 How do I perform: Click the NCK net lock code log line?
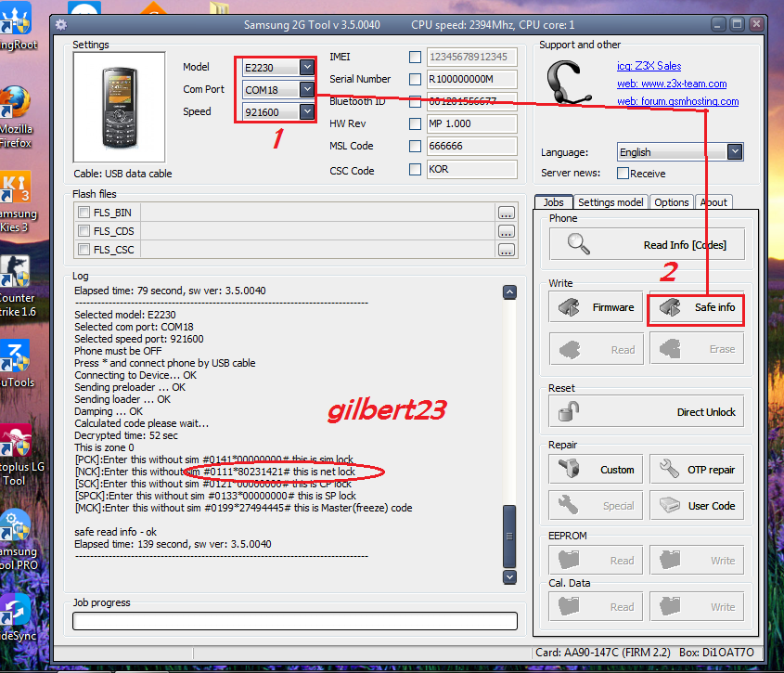[x=215, y=472]
